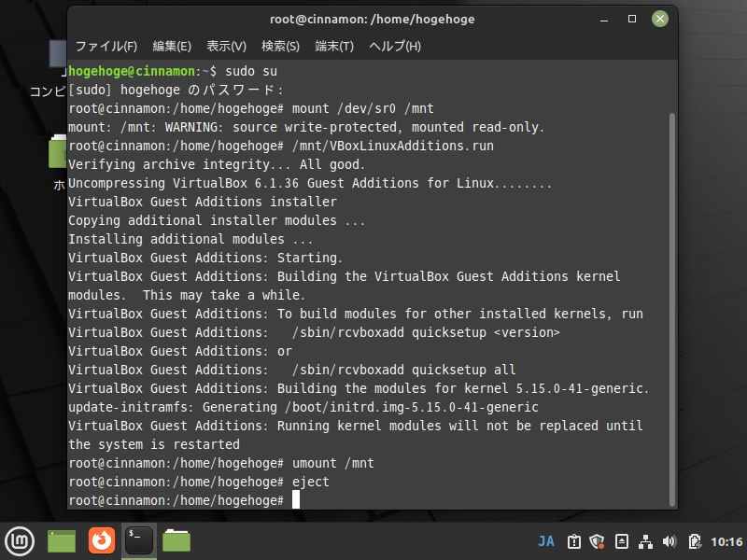Open the ファイル(F) menu
Image resolution: width=747 pixels, height=560 pixels.
pos(106,46)
